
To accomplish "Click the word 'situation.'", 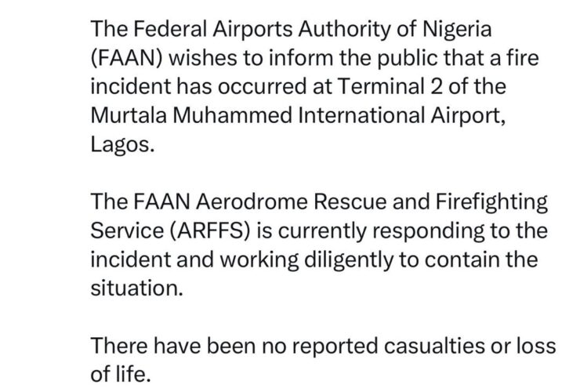I will coord(137,289).
